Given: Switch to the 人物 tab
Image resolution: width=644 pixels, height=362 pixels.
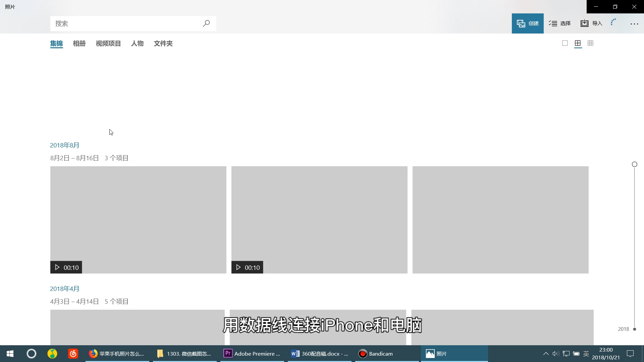Looking at the screenshot, I should point(137,44).
